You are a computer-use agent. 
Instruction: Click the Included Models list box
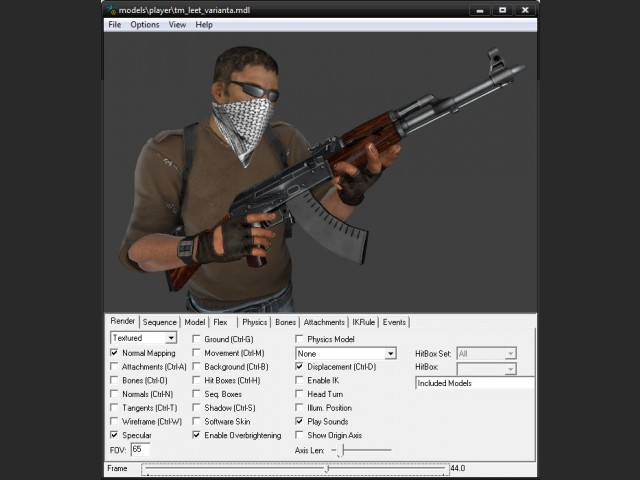click(475, 383)
